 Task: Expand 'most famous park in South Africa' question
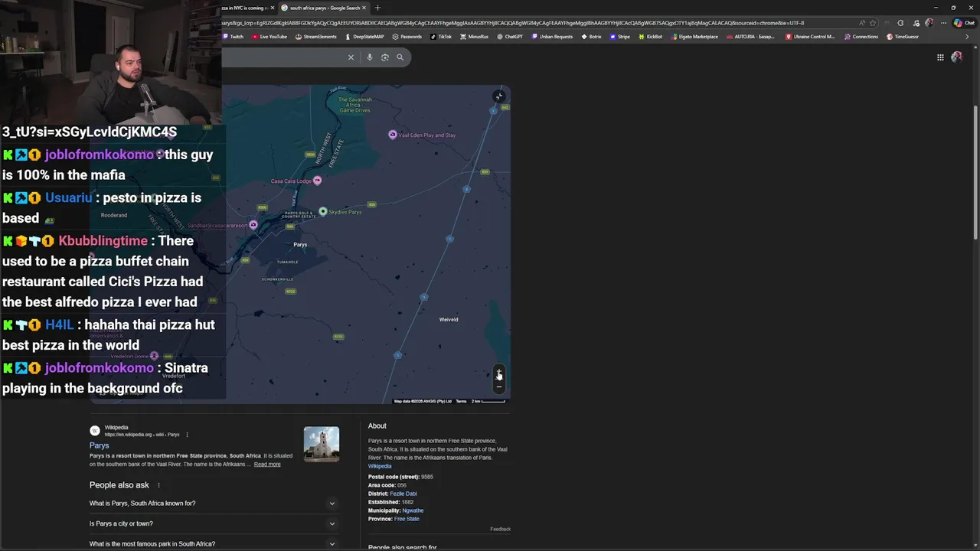(x=213, y=543)
